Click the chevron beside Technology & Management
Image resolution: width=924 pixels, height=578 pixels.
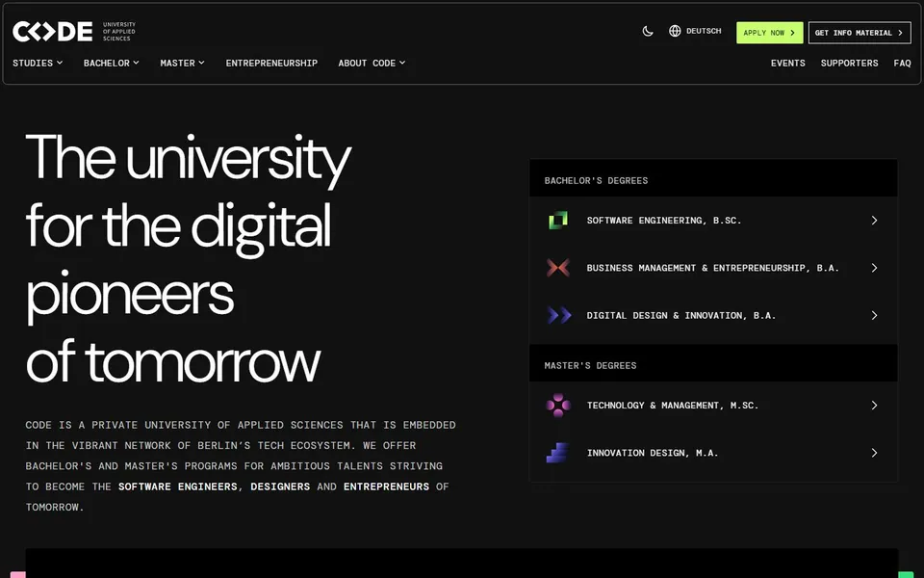875,406
